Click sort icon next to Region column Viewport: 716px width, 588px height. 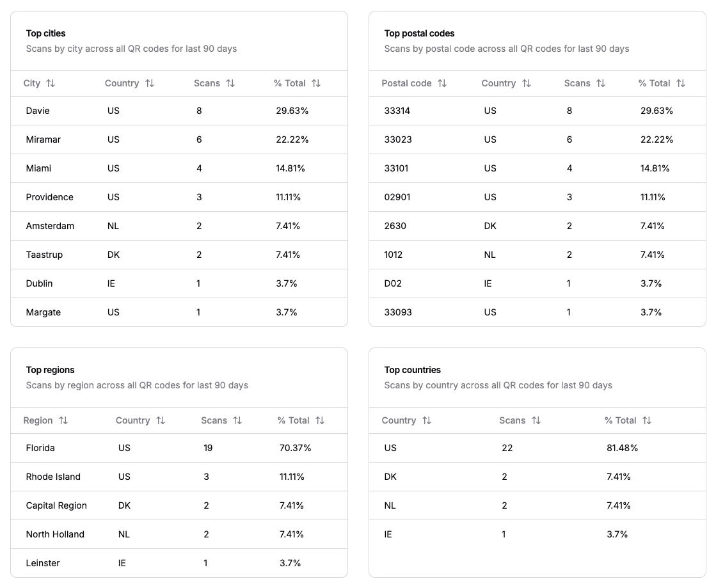[63, 420]
